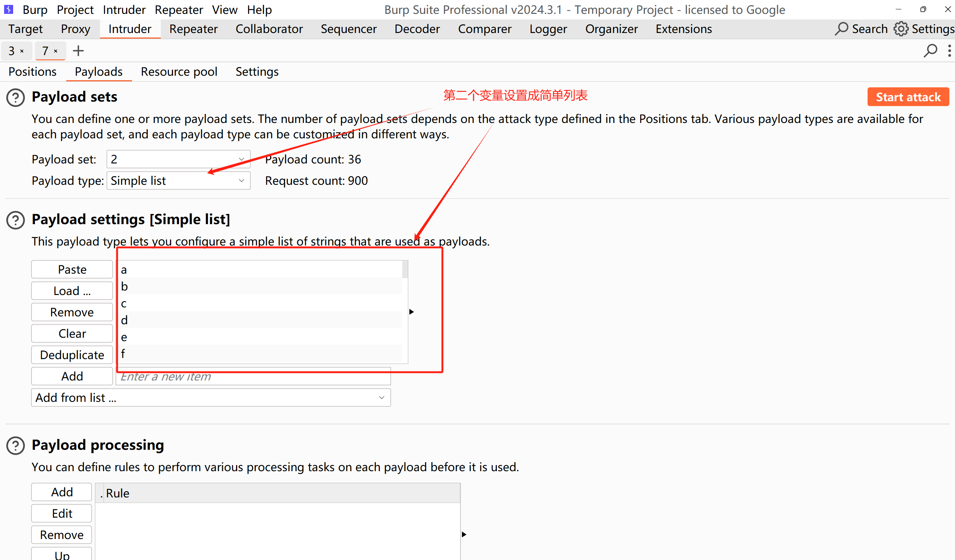
Task: Click the Settings gear icon
Action: [x=901, y=29]
